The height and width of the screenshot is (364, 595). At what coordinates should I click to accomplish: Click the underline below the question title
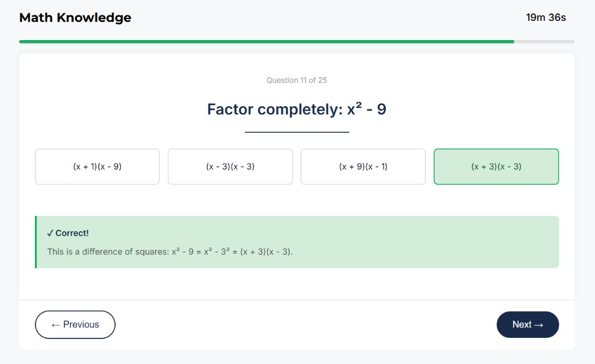297,131
